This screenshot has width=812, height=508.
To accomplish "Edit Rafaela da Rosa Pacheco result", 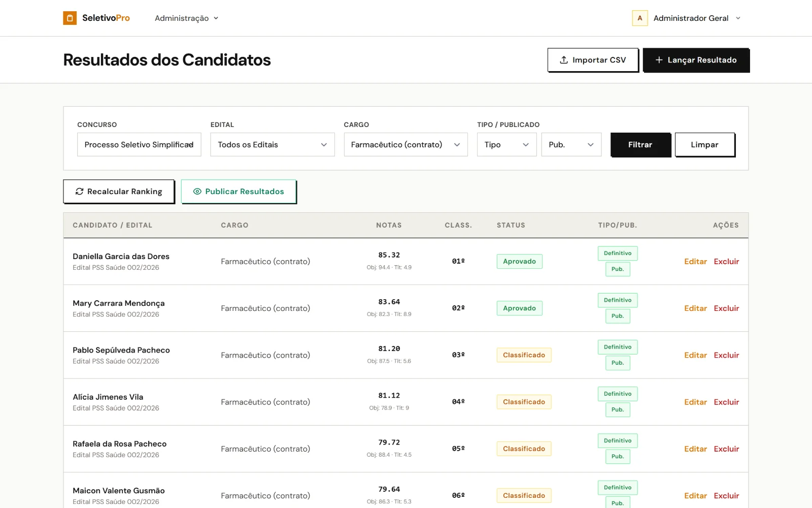I will click(695, 449).
